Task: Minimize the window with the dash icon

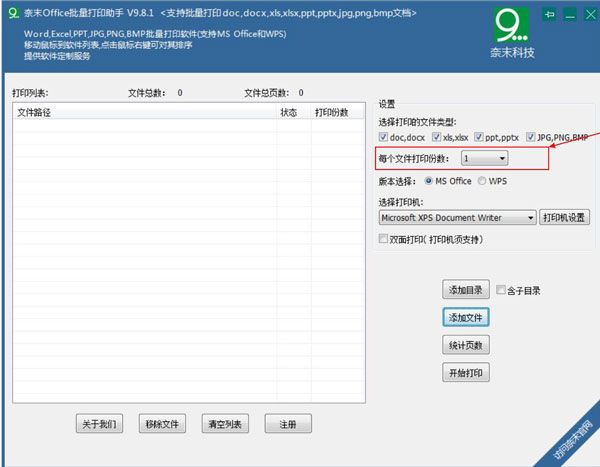Action: [x=570, y=15]
